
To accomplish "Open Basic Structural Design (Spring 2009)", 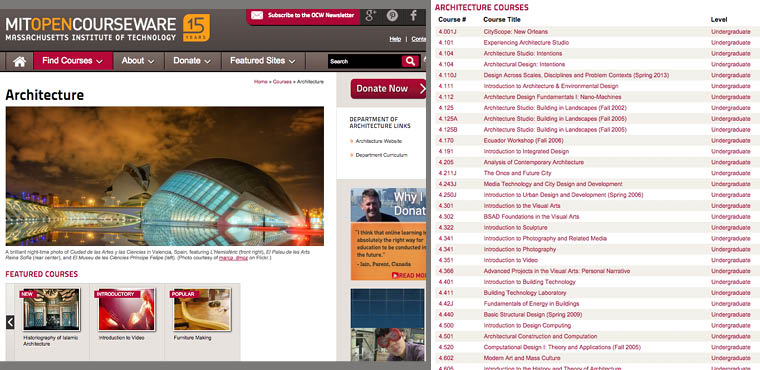I will click(x=533, y=315).
